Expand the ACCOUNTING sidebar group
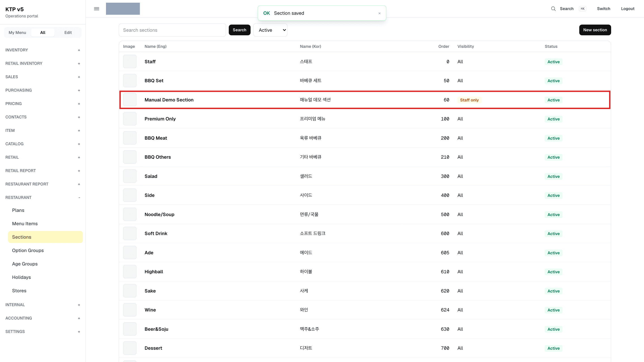 pyautogui.click(x=43, y=318)
